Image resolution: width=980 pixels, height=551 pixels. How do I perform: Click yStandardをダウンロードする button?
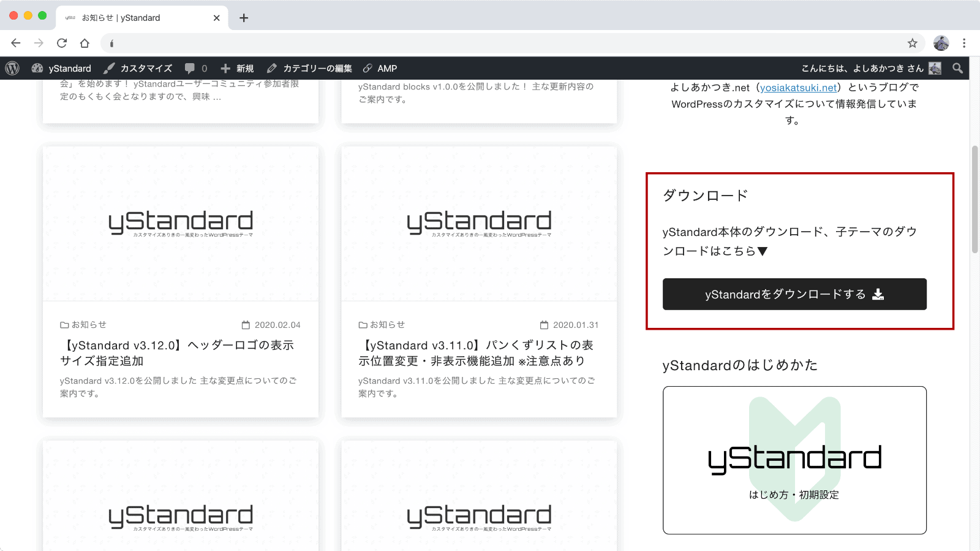794,294
